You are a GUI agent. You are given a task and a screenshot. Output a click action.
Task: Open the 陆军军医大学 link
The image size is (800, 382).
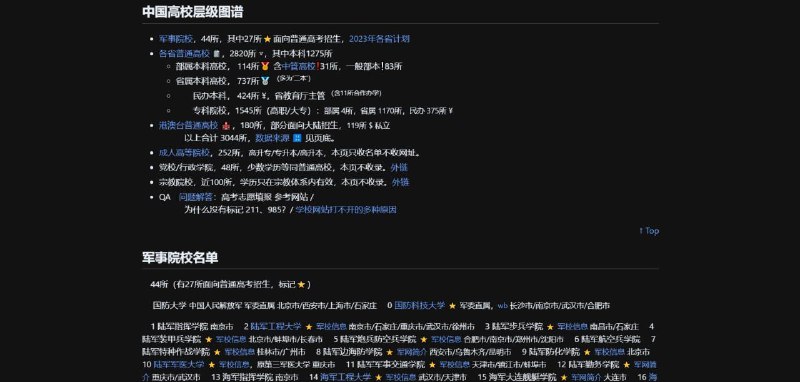(179, 364)
